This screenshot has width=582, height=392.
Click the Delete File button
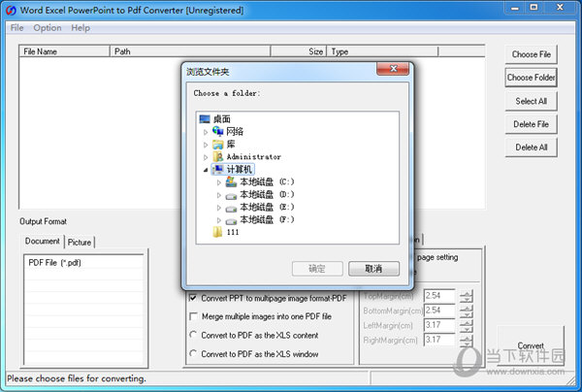pyautogui.click(x=532, y=124)
